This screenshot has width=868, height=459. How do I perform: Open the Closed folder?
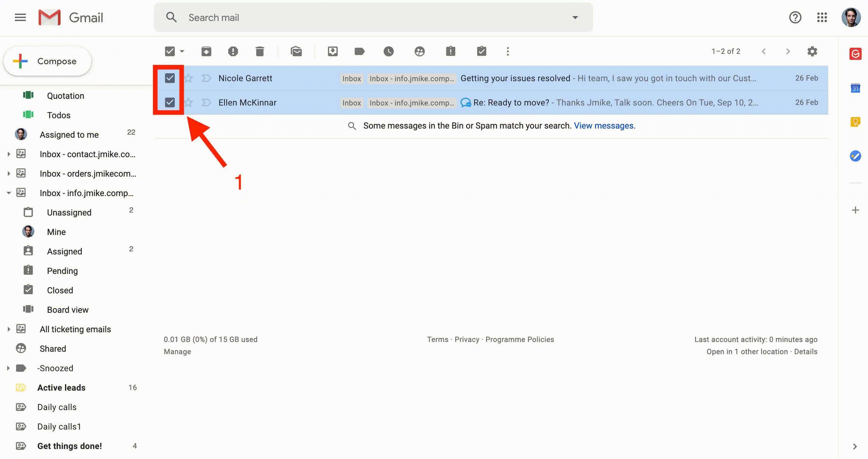60,291
